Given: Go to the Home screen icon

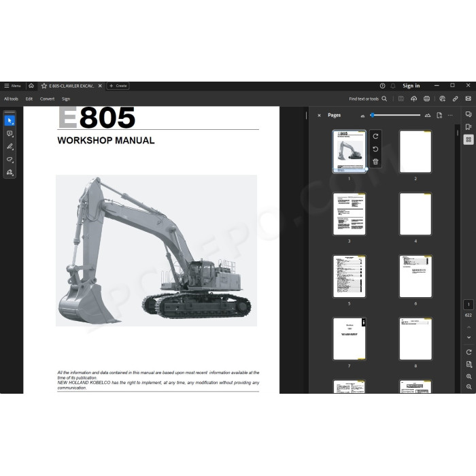Looking at the screenshot, I should [x=31, y=86].
